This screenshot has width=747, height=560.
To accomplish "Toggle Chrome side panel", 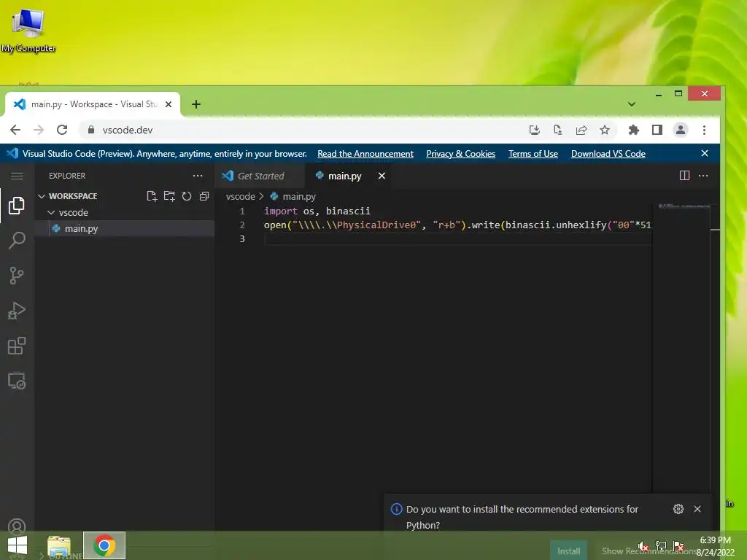I will tap(657, 130).
